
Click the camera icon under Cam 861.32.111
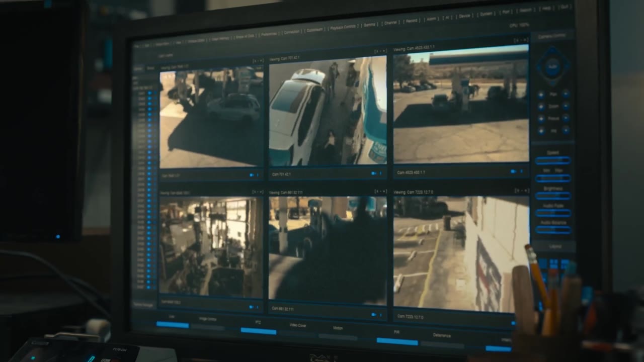pyautogui.click(x=374, y=315)
